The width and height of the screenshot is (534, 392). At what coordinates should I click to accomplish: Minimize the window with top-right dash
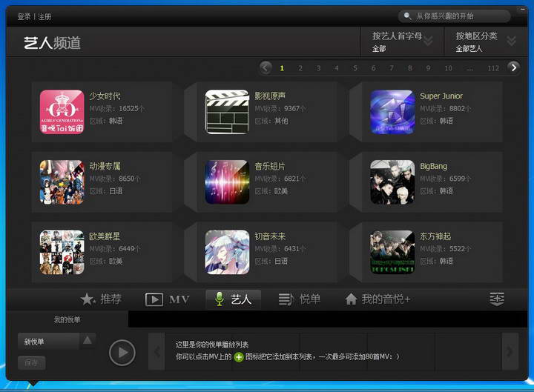click(x=522, y=10)
